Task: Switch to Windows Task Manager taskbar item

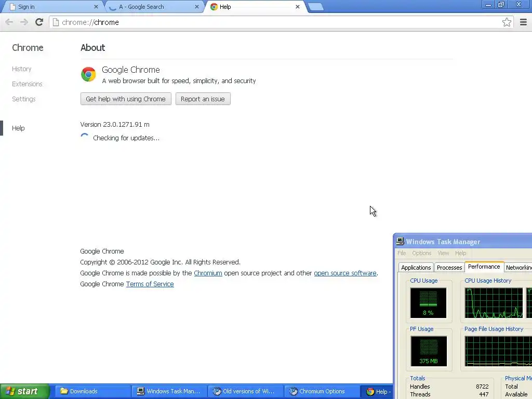Action: tap(169, 391)
